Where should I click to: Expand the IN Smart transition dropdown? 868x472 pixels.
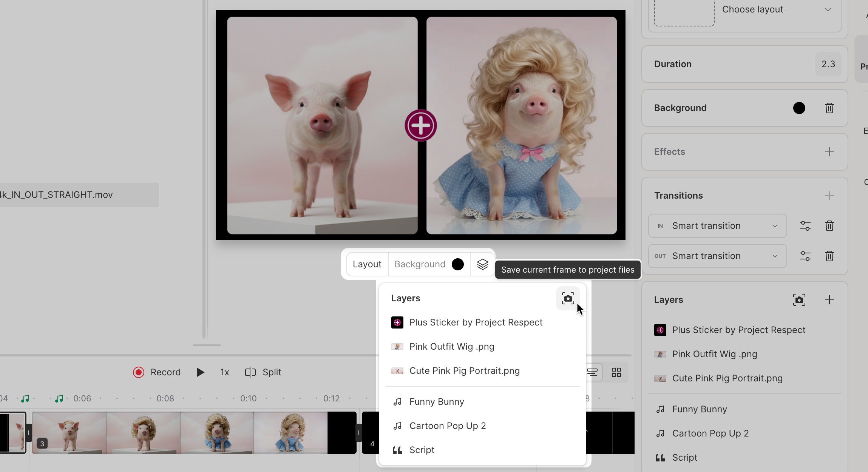(x=718, y=226)
